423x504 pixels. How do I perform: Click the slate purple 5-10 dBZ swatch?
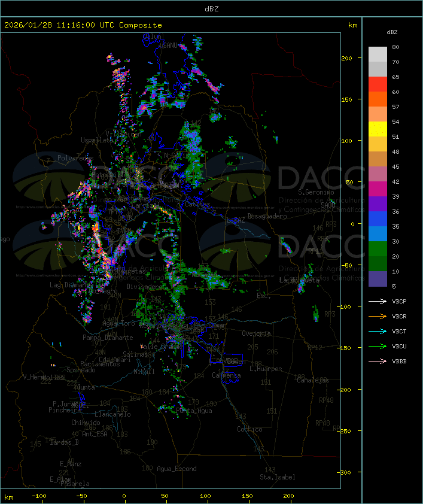(378, 279)
